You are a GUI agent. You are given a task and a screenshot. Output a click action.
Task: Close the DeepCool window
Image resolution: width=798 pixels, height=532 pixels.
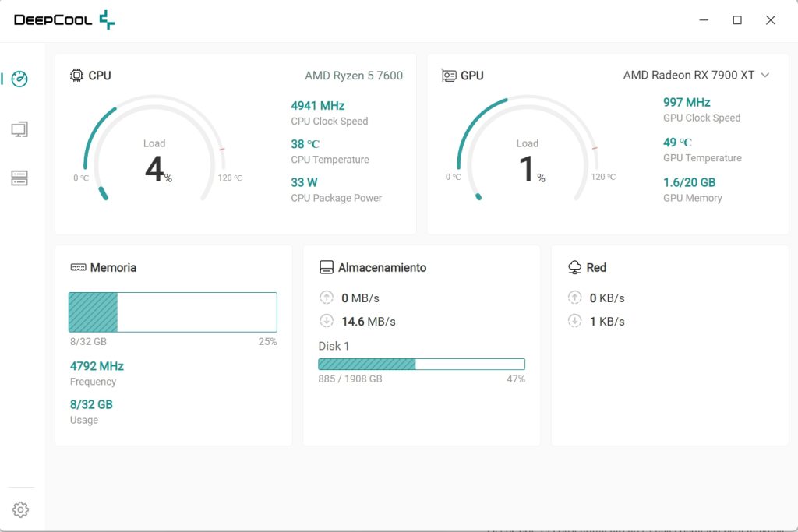pyautogui.click(x=771, y=19)
